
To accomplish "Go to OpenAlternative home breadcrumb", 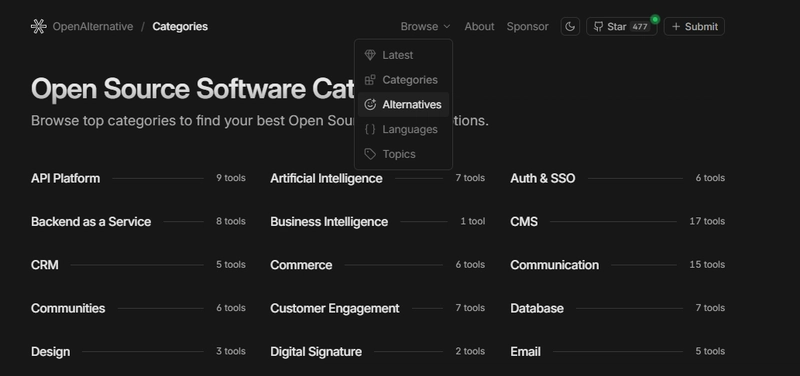I will pos(93,27).
